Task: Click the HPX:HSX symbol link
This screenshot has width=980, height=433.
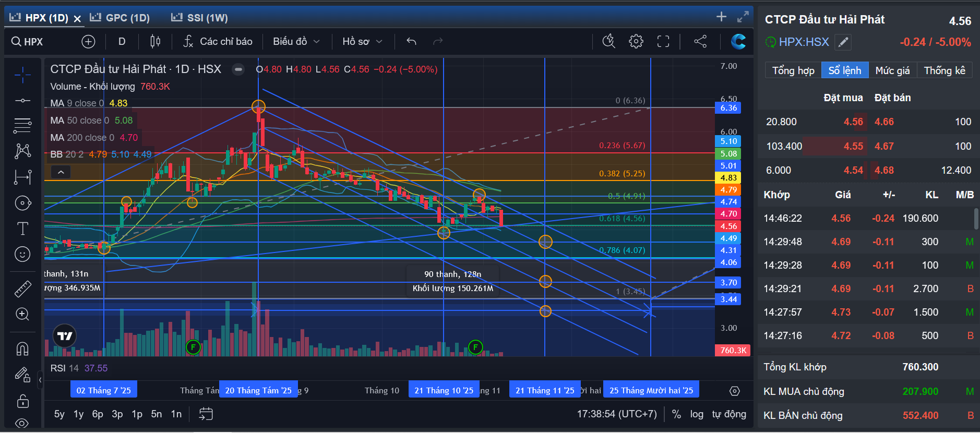Action: click(x=804, y=42)
